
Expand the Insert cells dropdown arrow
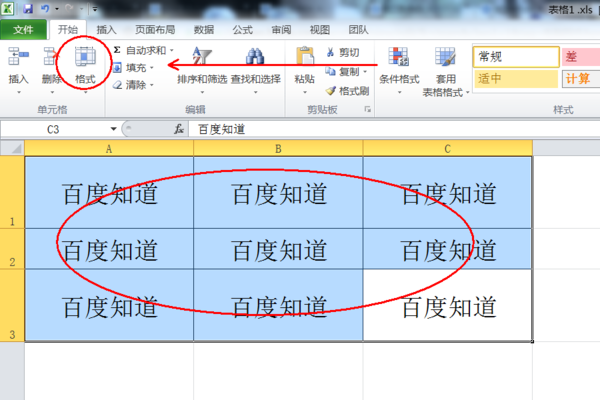pos(19,92)
